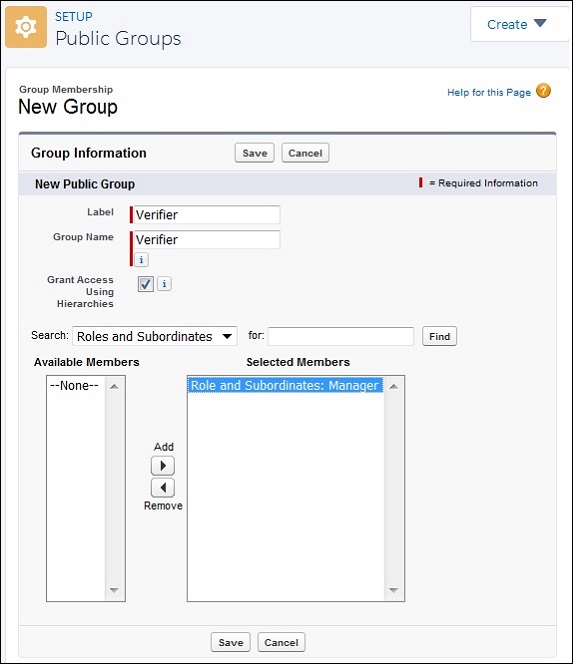The height and width of the screenshot is (664, 573).
Task: Open the Help question mark icon
Action: [x=543, y=91]
